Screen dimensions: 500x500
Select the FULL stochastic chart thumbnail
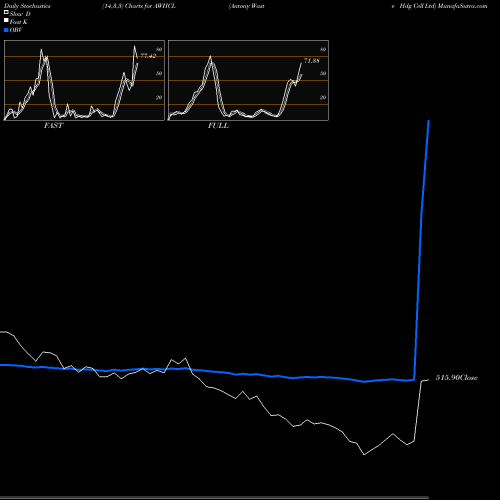(248, 80)
